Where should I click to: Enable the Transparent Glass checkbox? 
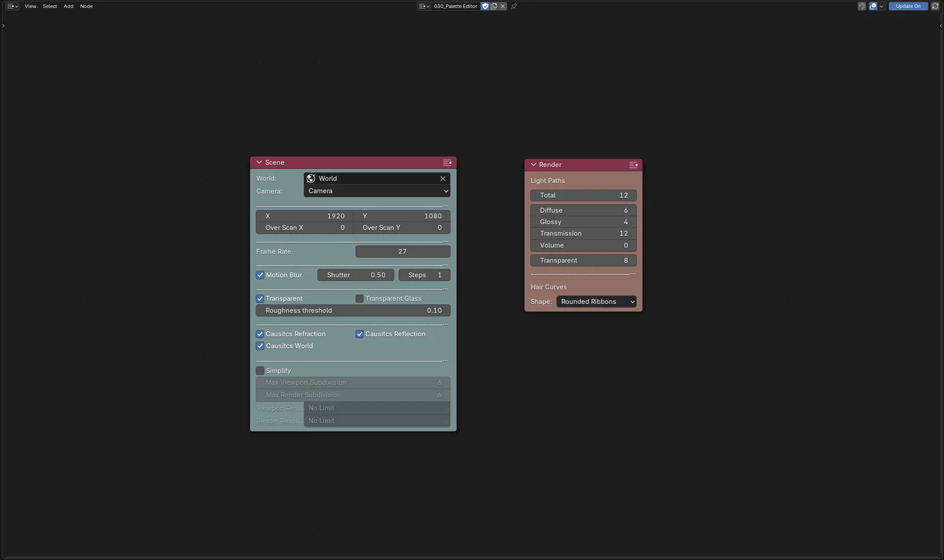359,299
